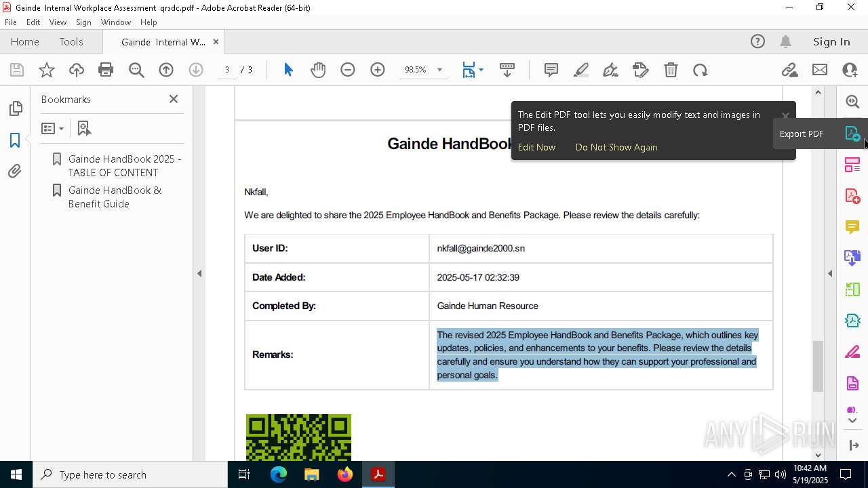Open the find text magnifier tool
Viewport: 868px width, 488px height.
136,70
